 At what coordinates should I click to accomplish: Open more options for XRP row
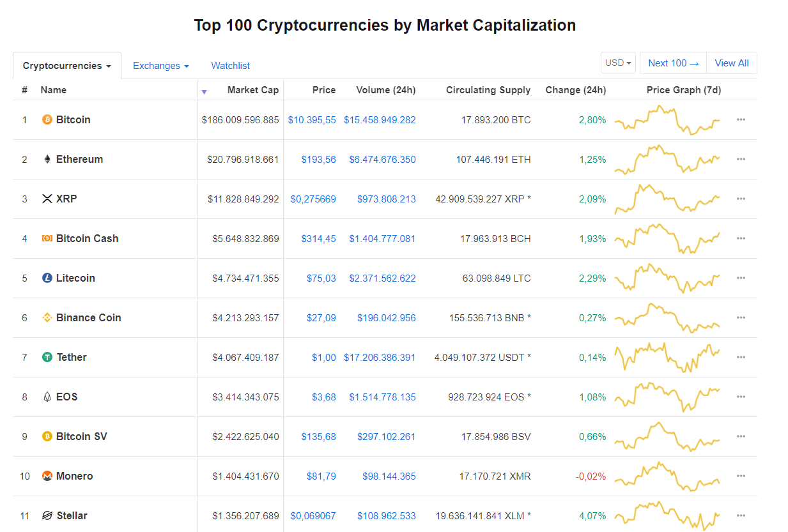(x=741, y=199)
